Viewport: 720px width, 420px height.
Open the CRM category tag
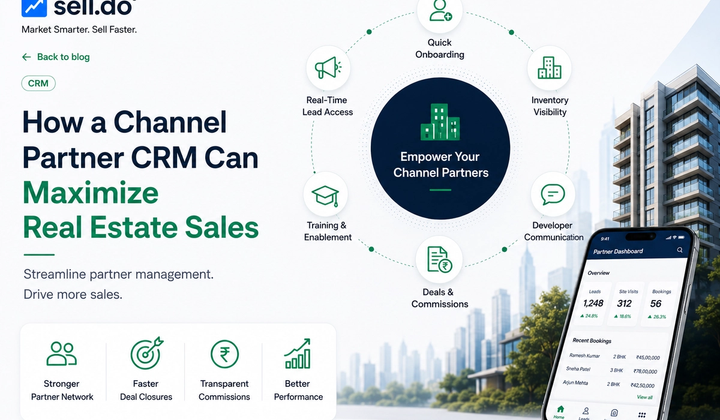[38, 84]
